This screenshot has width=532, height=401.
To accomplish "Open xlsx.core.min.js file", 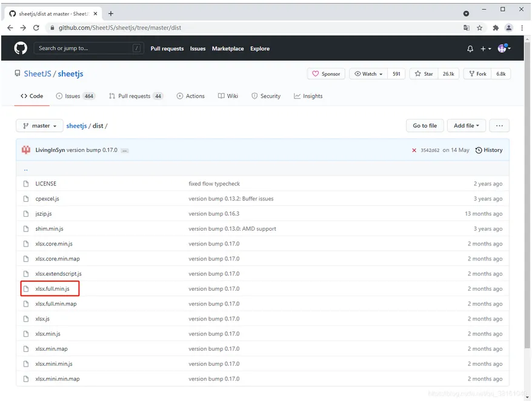I will pos(54,244).
